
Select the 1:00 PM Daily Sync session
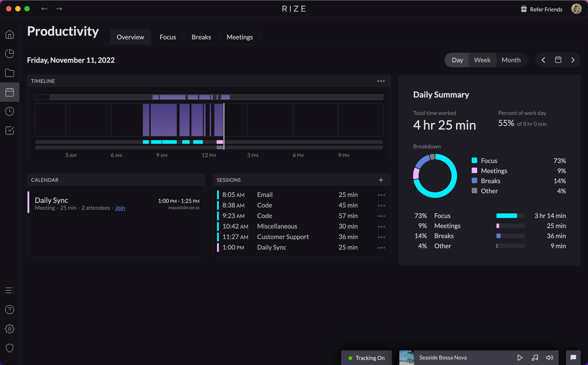click(302, 248)
